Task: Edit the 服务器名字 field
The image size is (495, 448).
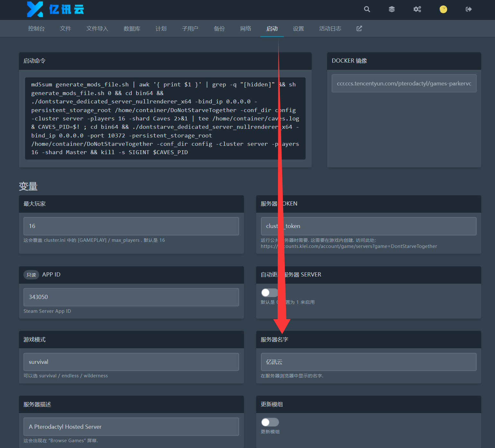Action: 369,362
